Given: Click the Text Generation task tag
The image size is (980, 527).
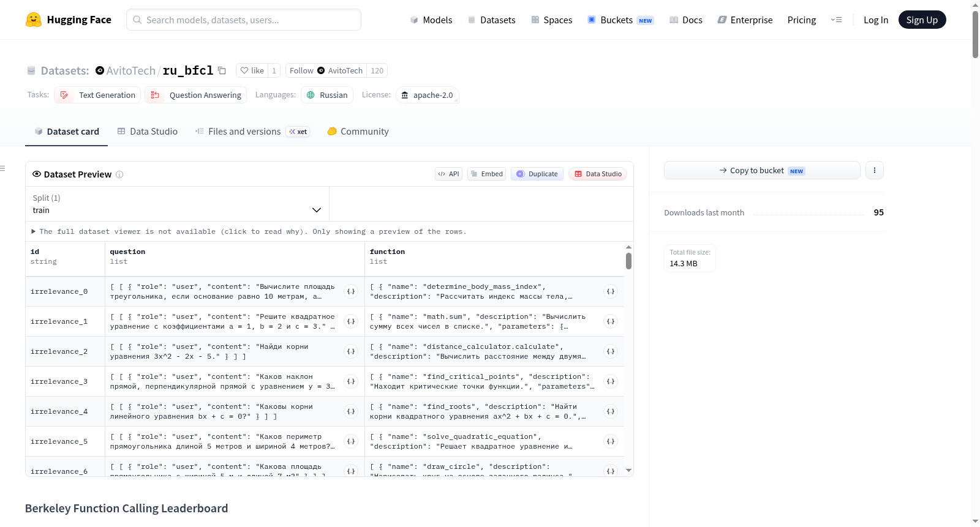Looking at the screenshot, I should [x=98, y=95].
